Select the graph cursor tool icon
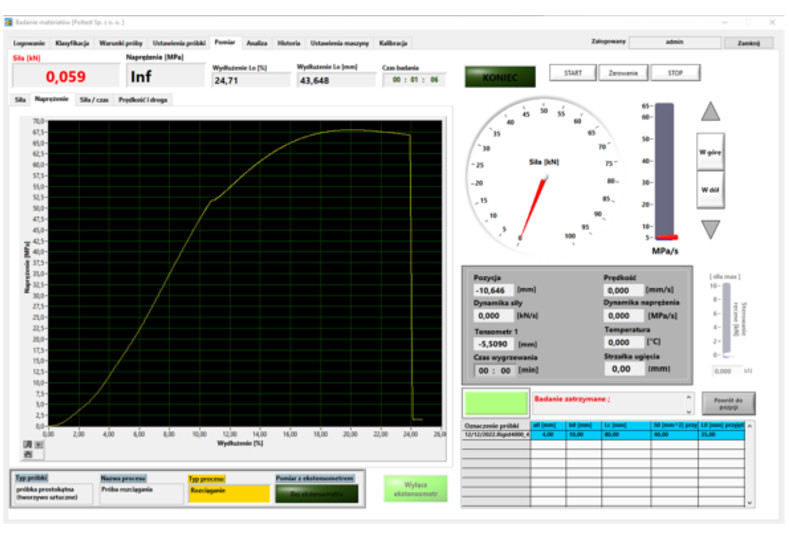Viewport: 789px width, 543px height. (28, 444)
